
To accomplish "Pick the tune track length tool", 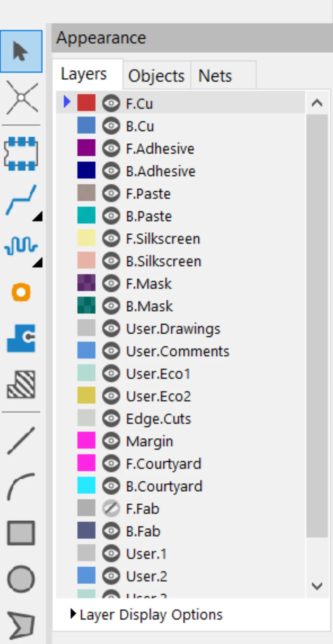I will (x=21, y=246).
